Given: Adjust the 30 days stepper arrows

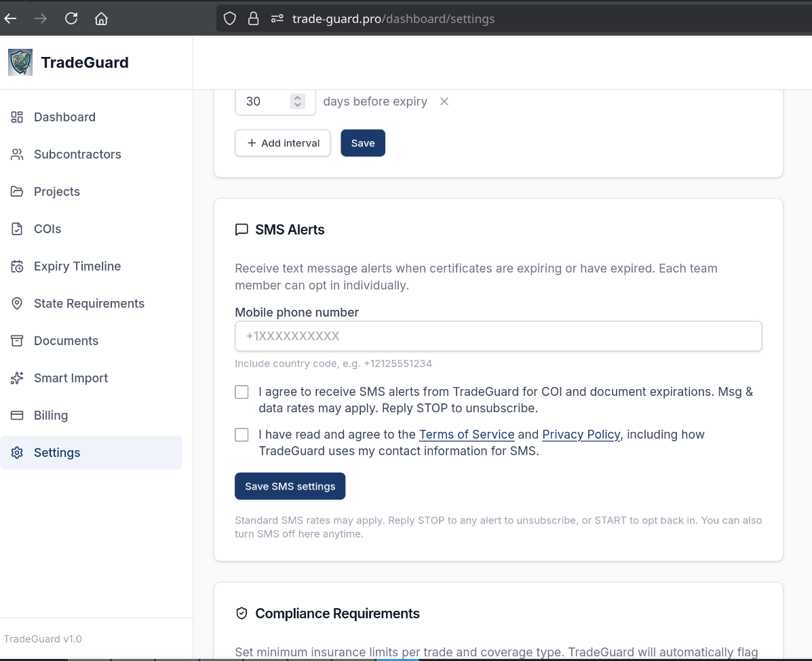Looking at the screenshot, I should pyautogui.click(x=297, y=101).
